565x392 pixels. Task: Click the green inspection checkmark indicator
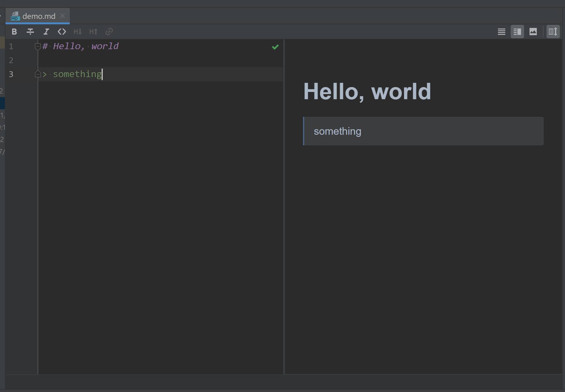pos(275,47)
